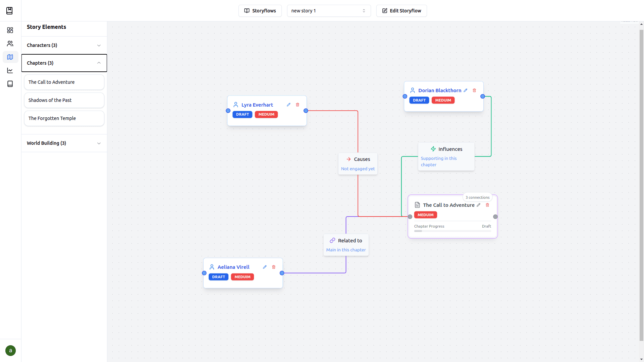Screen dimensions: 644x362
Task: Click the analytics chart sidebar icon
Action: (x=10, y=70)
